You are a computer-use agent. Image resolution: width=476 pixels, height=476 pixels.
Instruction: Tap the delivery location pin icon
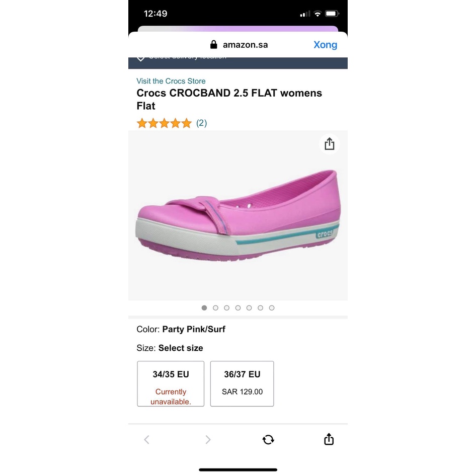pyautogui.click(x=141, y=58)
